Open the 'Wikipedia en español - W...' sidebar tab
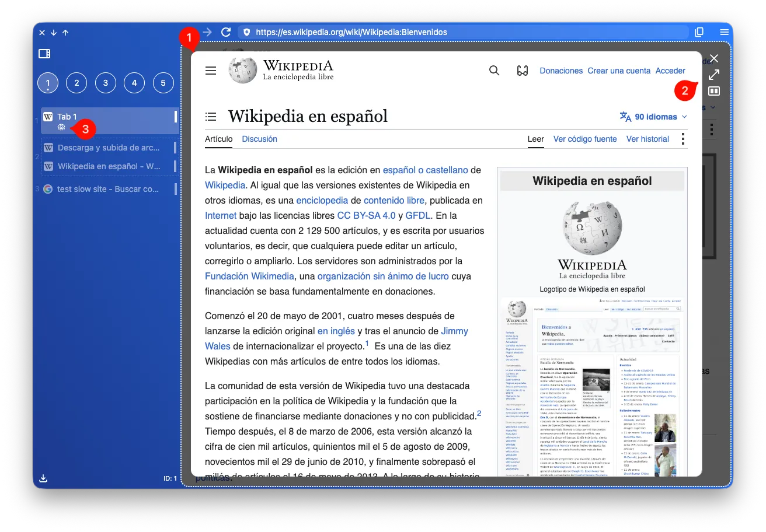This screenshot has height=532, width=766. click(x=110, y=166)
